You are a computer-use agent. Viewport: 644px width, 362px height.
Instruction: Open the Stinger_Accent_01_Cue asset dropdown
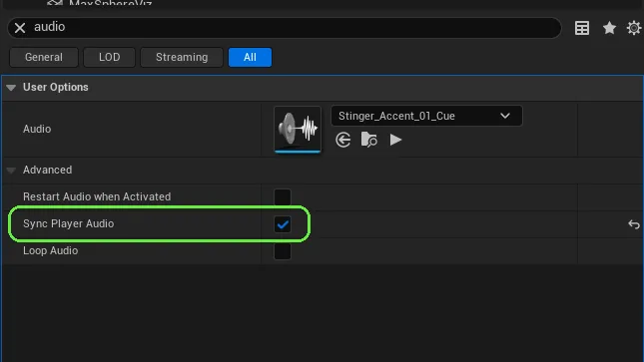(x=426, y=116)
